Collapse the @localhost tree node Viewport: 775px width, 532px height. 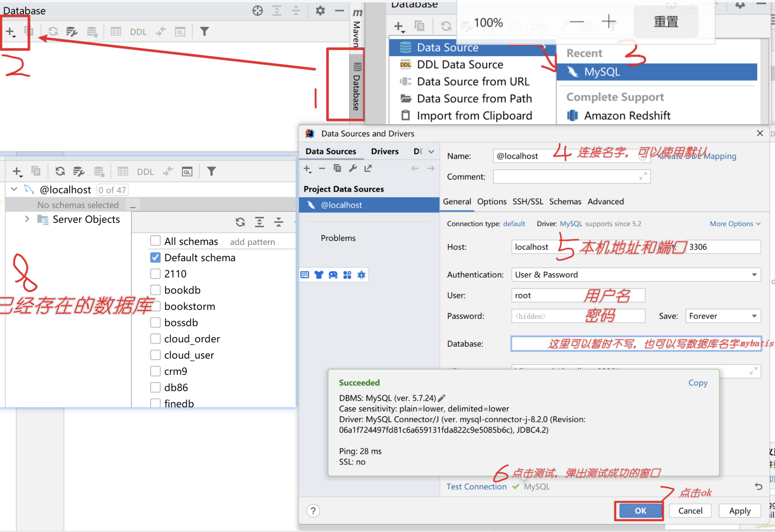tap(14, 189)
